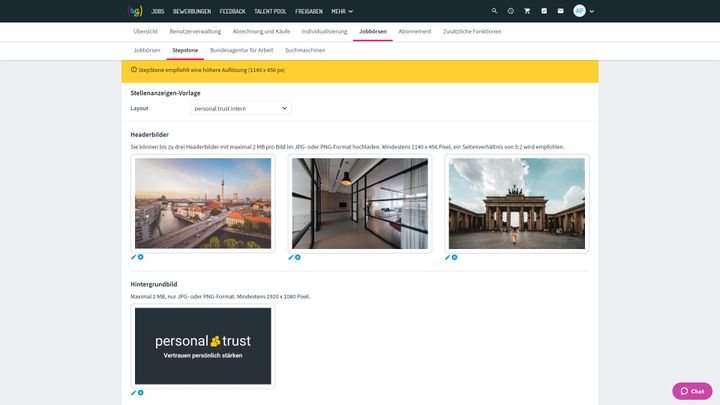720x405 pixels.
Task: Click the info icon in yellow warning banner
Action: click(134, 70)
